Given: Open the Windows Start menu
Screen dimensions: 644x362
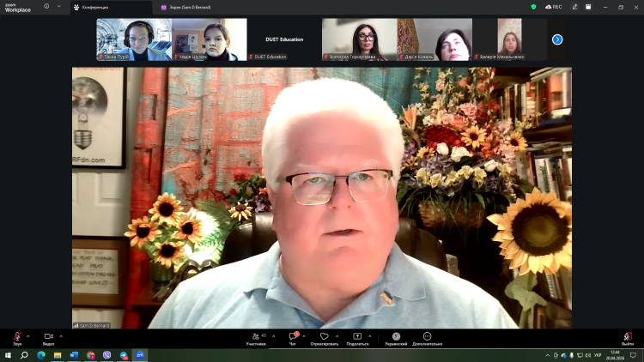Looking at the screenshot, I should pyautogui.click(x=9, y=355).
